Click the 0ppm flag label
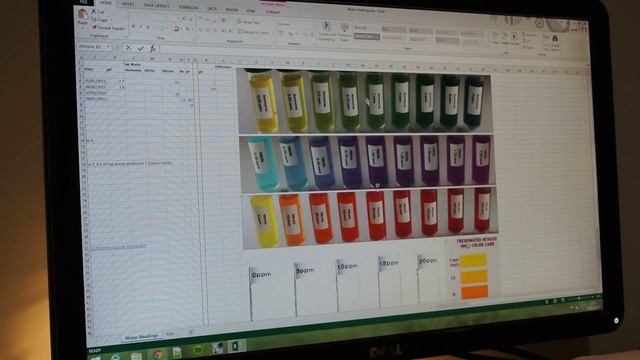This screenshot has height=360, width=640. coord(262,274)
